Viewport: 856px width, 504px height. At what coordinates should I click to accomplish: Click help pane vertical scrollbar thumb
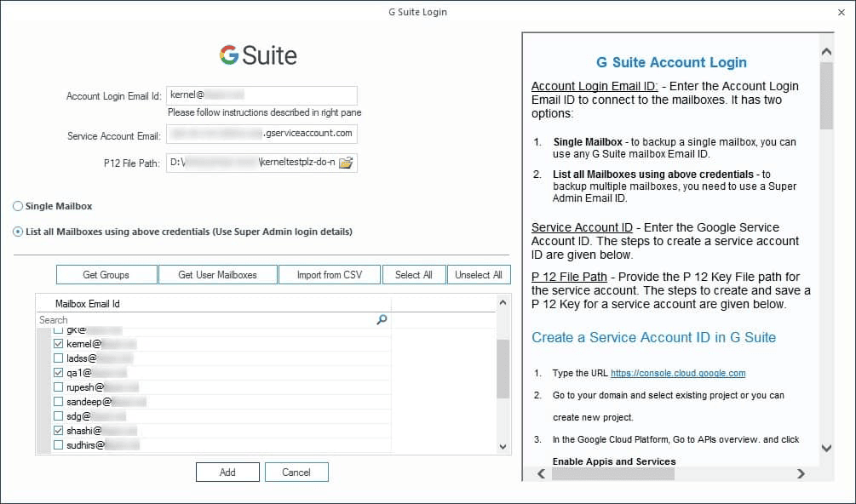point(826,96)
